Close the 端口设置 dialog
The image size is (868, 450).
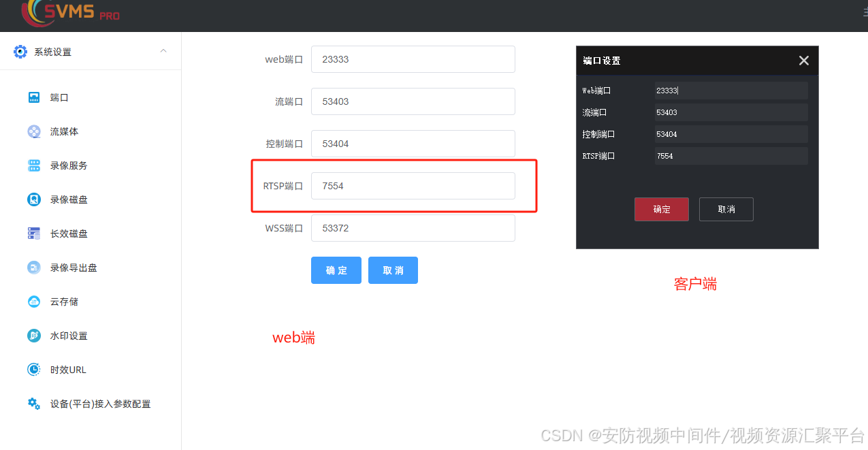tap(804, 61)
